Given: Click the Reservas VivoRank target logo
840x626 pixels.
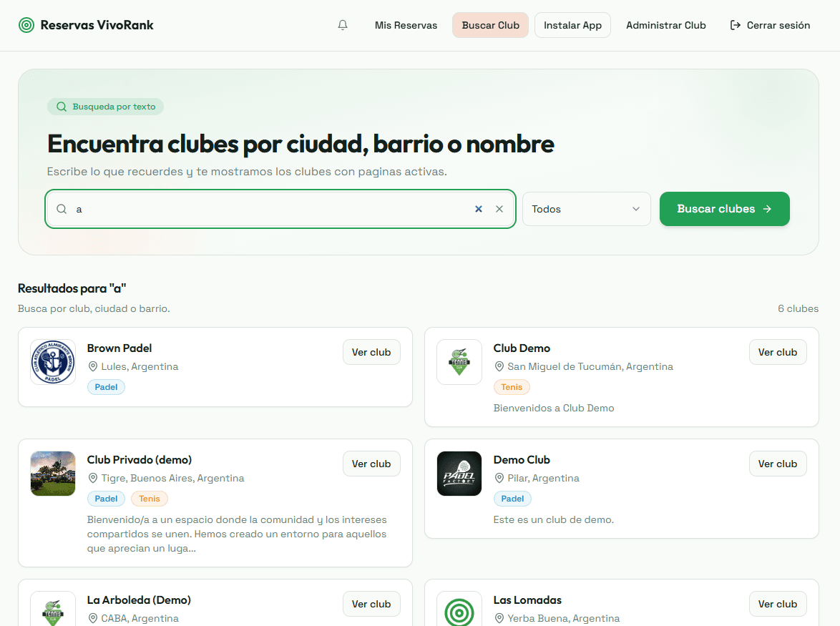Looking at the screenshot, I should [26, 25].
